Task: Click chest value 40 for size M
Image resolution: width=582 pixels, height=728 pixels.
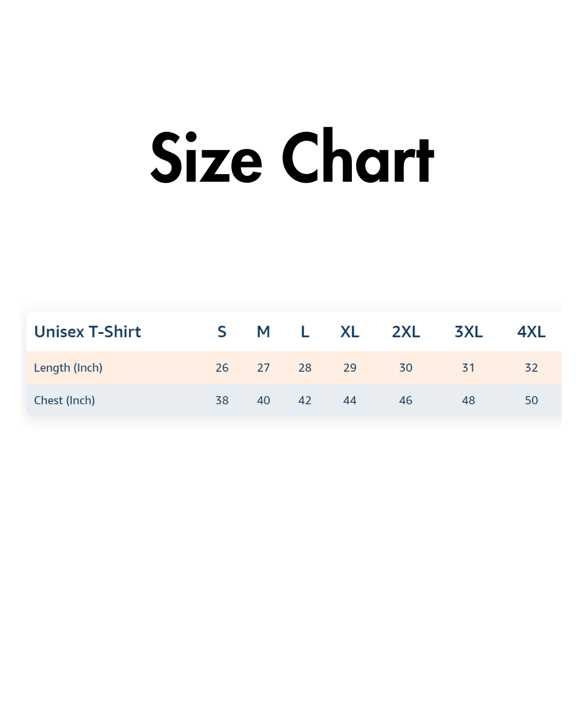Action: click(264, 400)
